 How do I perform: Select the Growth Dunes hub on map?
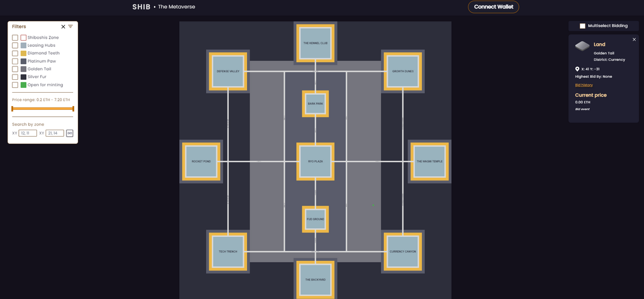(402, 71)
